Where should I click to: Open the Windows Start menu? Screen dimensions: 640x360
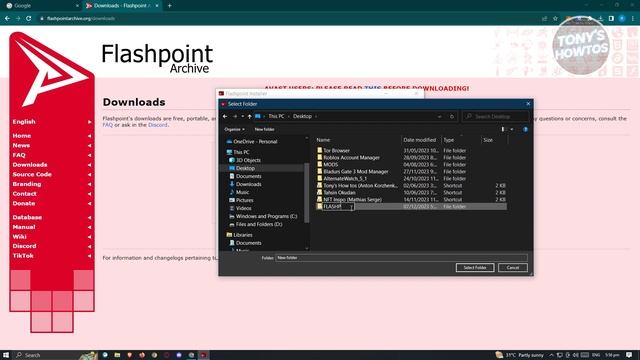click(x=6, y=355)
